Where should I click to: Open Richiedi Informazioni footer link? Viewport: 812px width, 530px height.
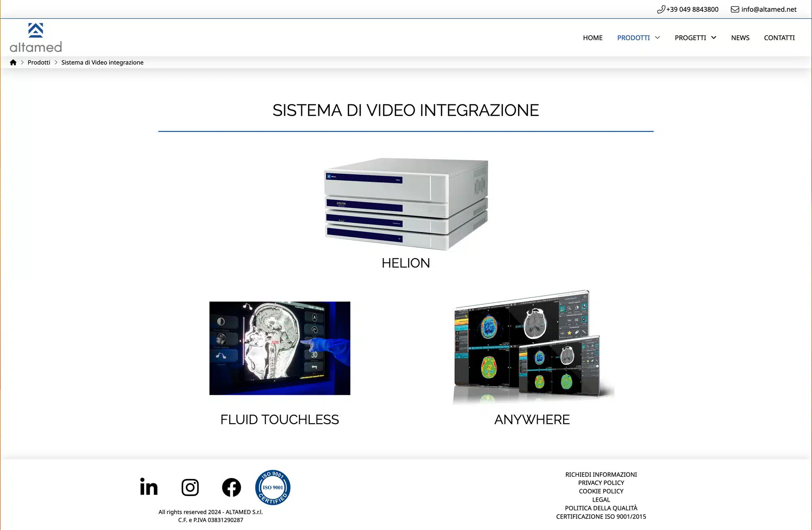point(601,474)
